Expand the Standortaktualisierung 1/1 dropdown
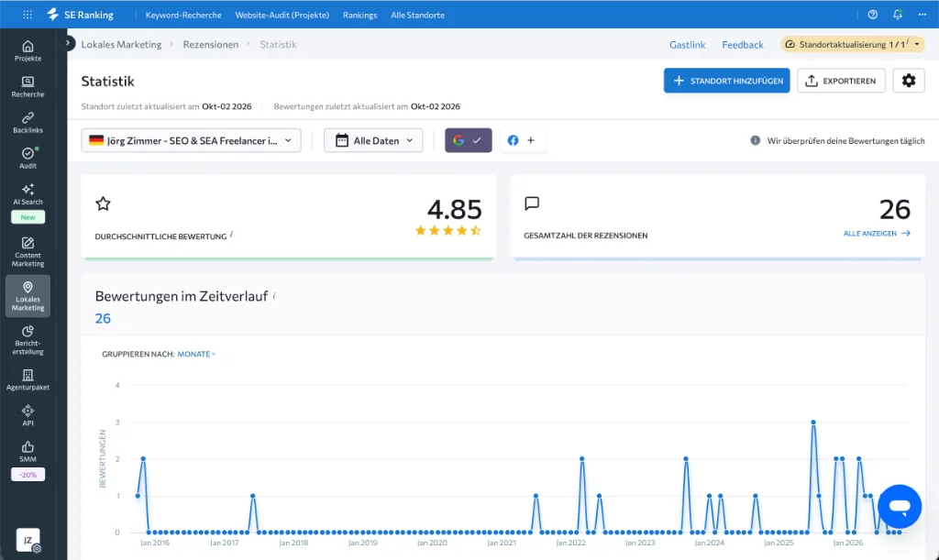939x560 pixels. (x=853, y=44)
